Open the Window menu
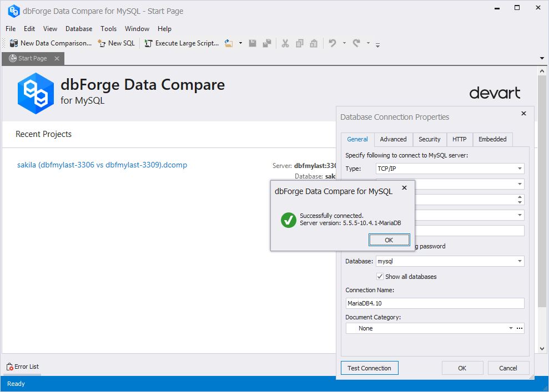Viewport: 549px width, 392px height. coord(137,29)
